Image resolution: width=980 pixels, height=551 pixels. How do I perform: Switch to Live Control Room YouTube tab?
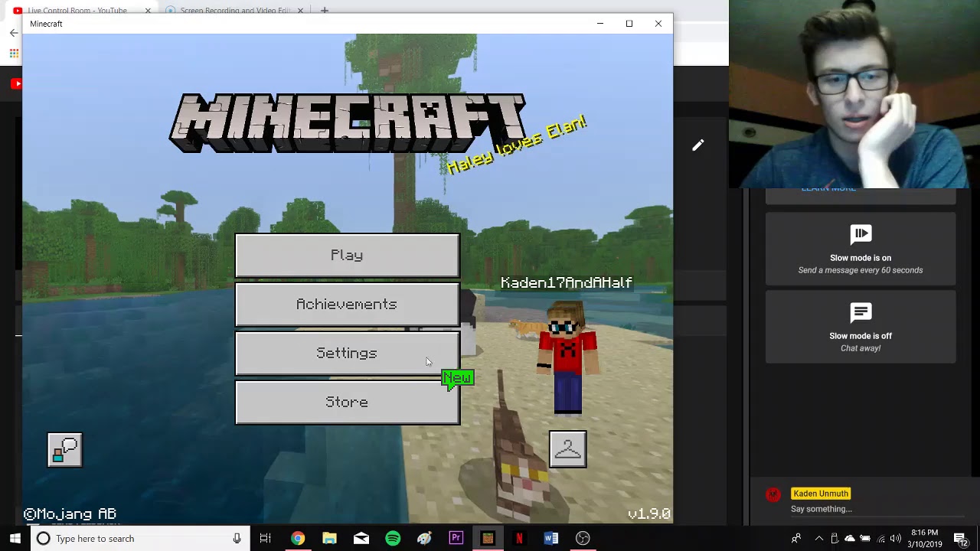(77, 11)
